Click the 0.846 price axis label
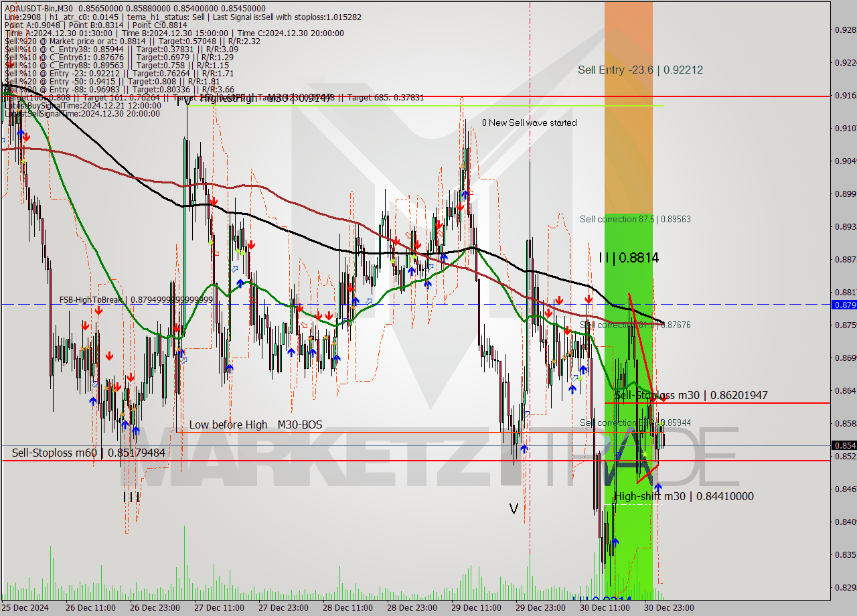Screen dimensions: 857x616 click(844, 489)
